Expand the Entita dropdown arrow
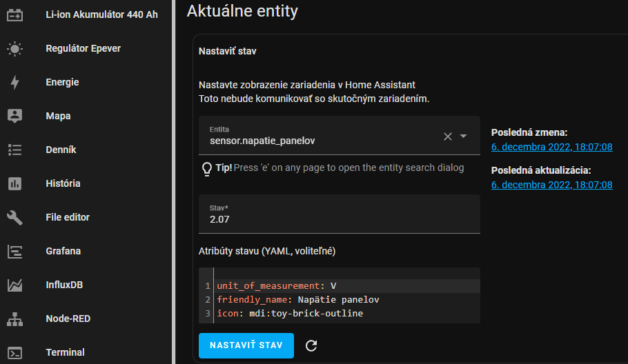This screenshot has width=628, height=364. pyautogui.click(x=464, y=136)
